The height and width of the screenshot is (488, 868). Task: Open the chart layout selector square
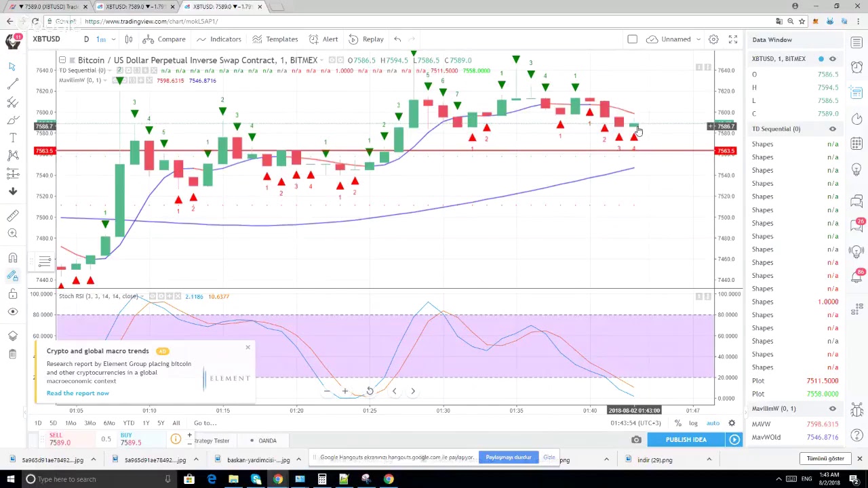pyautogui.click(x=632, y=39)
